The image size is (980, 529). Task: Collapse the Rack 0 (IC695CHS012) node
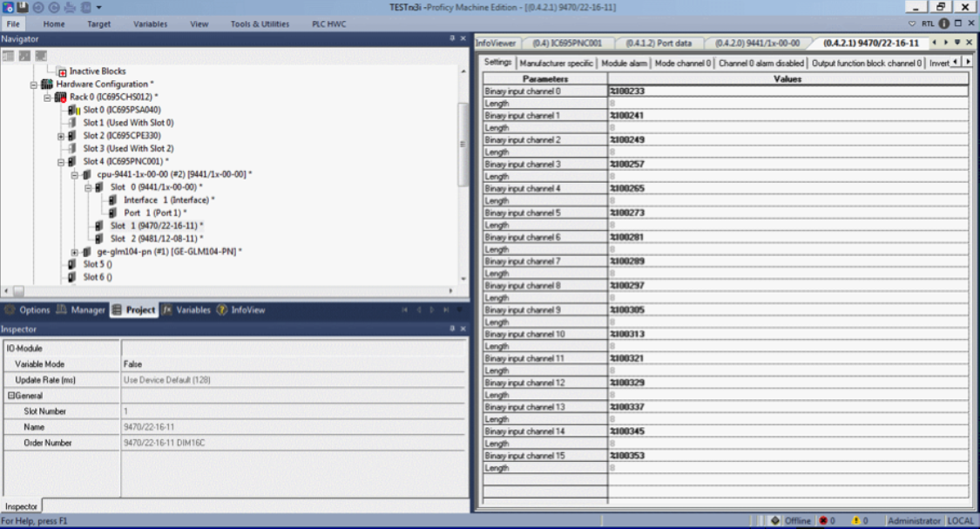coord(48,98)
